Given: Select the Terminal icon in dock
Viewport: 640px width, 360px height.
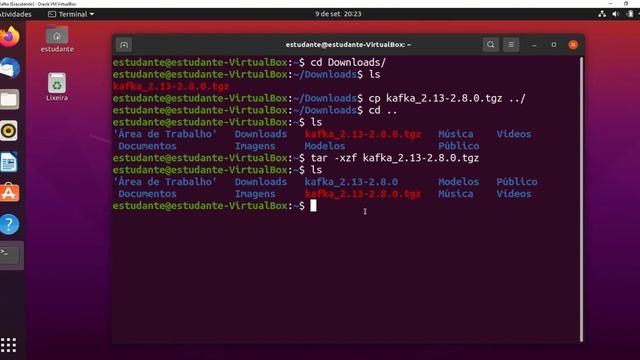Looking at the screenshot, I should point(10,255).
